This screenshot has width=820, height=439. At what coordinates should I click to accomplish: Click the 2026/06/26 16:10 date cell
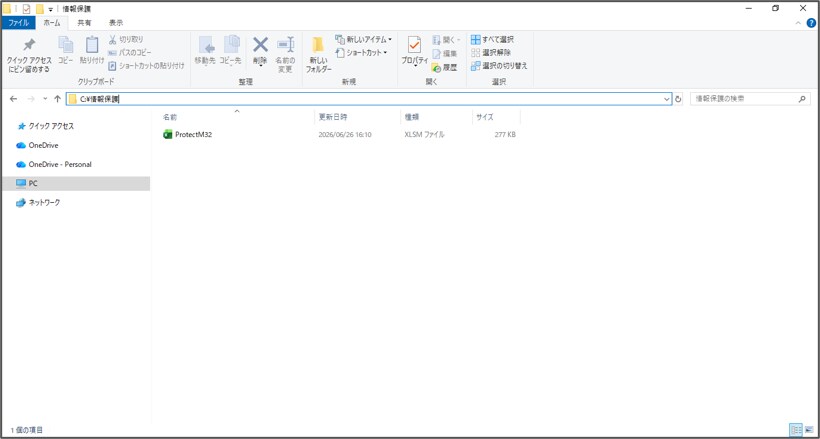[345, 134]
